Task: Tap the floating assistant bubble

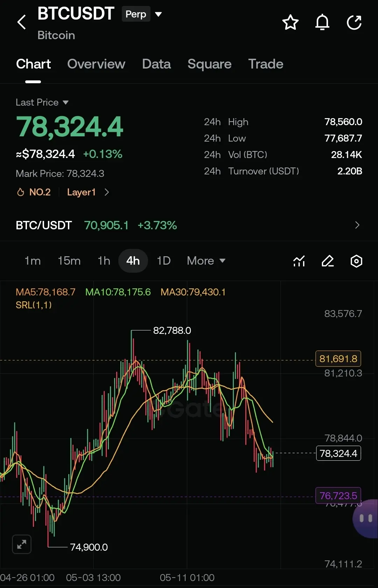Action: point(366,518)
